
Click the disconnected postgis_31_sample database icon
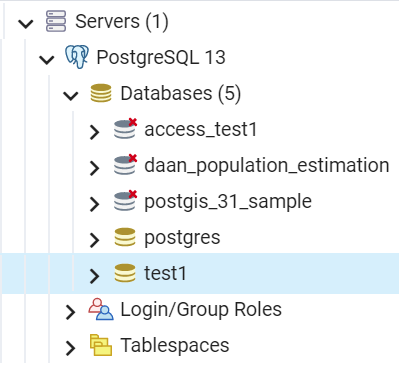125,201
